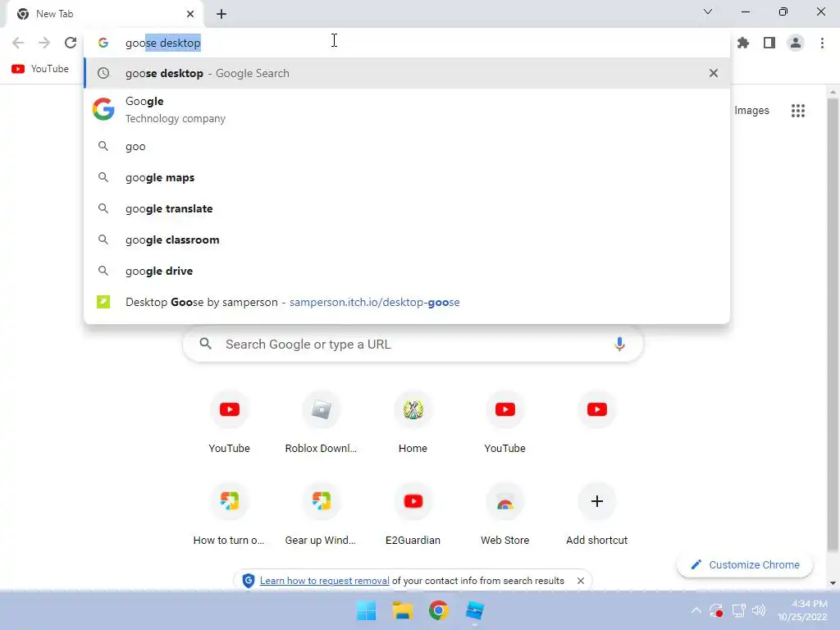Choose the google maps suggestion

pos(407,177)
